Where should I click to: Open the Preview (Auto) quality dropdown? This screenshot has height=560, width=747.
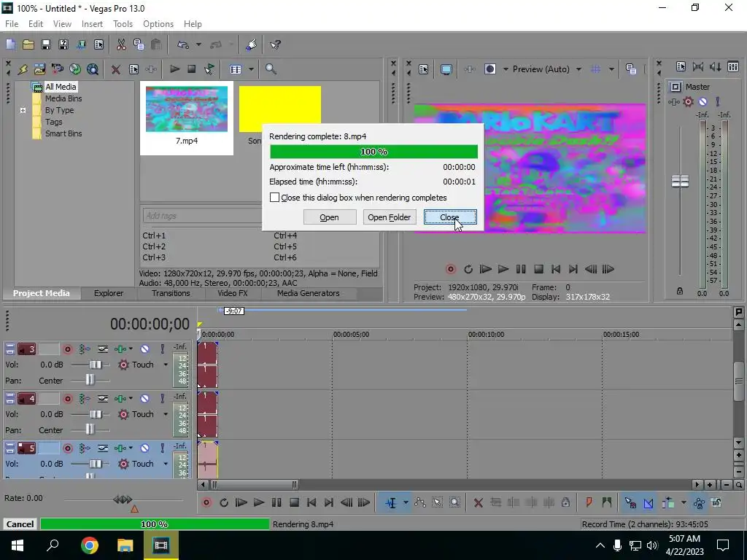coord(578,69)
